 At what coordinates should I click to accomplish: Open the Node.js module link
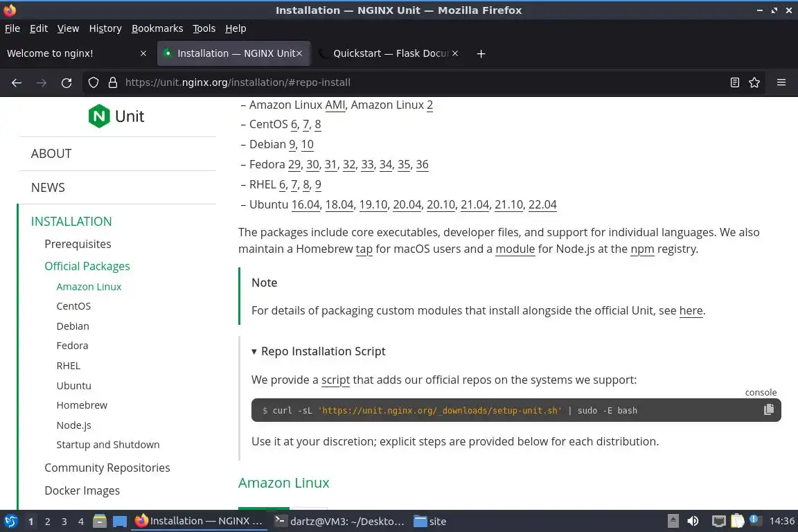tap(515, 249)
